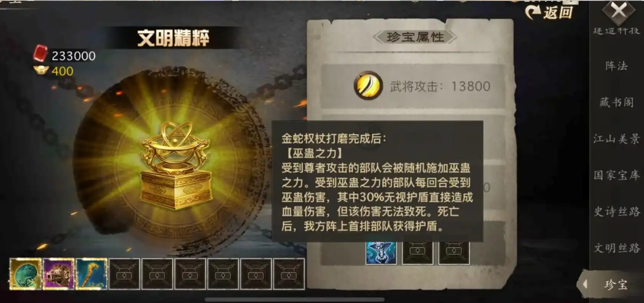
Task: Tap the red gem currency icon
Action: [x=41, y=53]
